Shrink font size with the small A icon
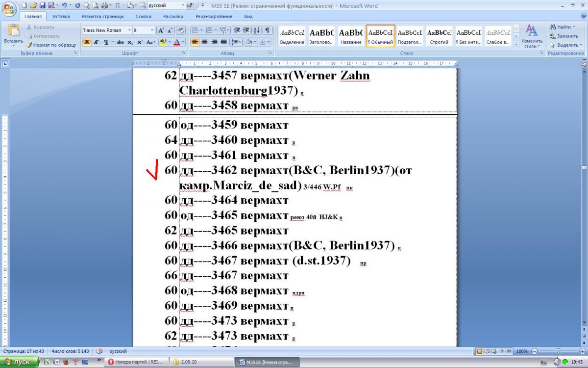 click(x=170, y=30)
